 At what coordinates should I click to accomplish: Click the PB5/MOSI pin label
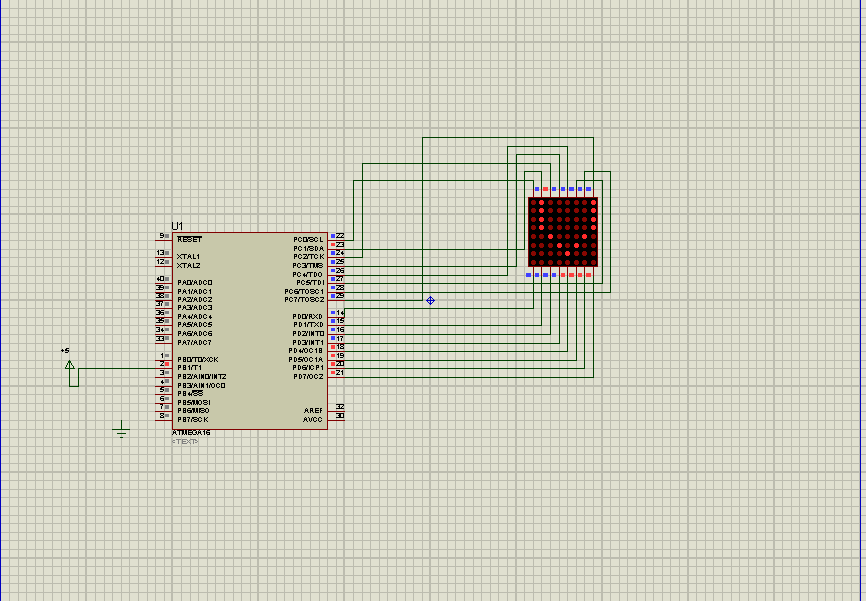(x=194, y=403)
